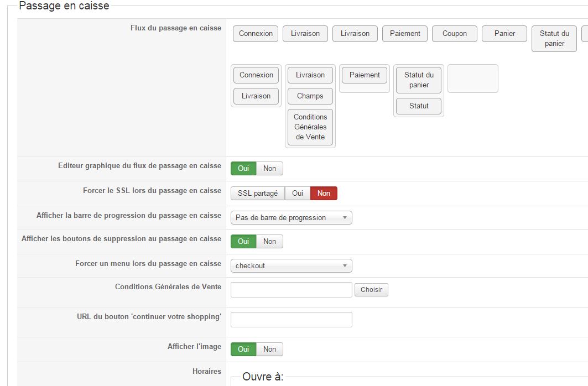Screen dimensions: 588x386
Task: Click the Connexion block in the top row
Action: (x=256, y=34)
